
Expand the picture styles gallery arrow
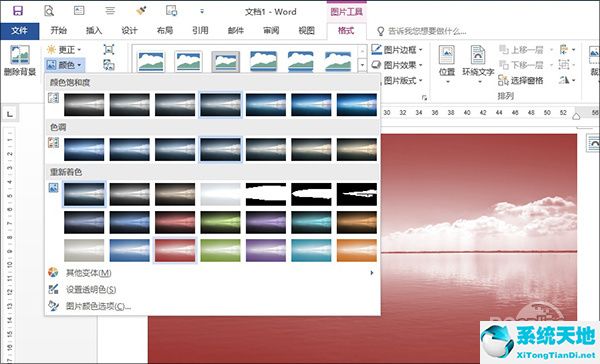362,65
